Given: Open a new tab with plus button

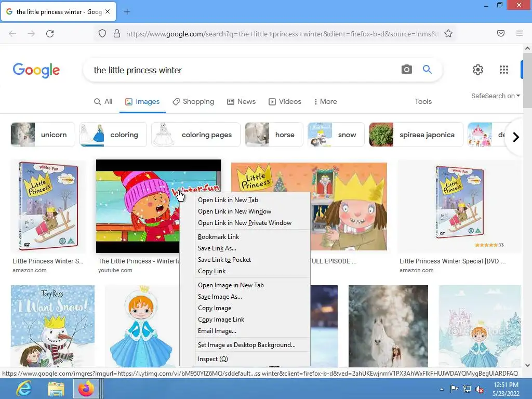Looking at the screenshot, I should point(127,12).
